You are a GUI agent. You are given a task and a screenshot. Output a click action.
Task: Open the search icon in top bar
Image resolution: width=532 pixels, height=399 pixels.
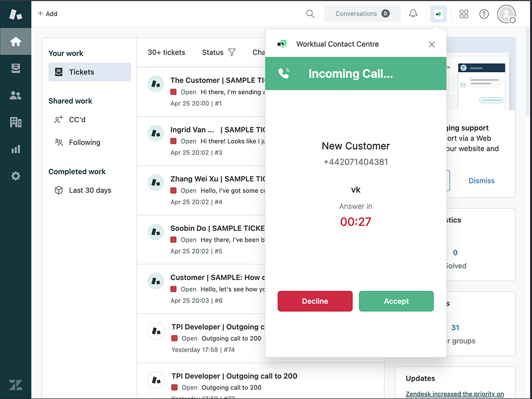[x=310, y=14]
